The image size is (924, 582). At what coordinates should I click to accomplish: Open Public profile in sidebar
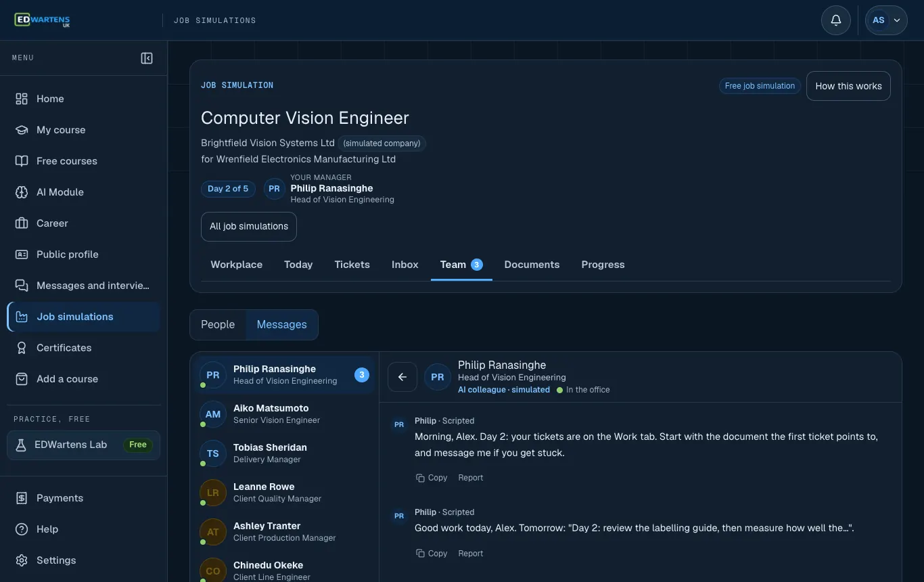pos(84,254)
